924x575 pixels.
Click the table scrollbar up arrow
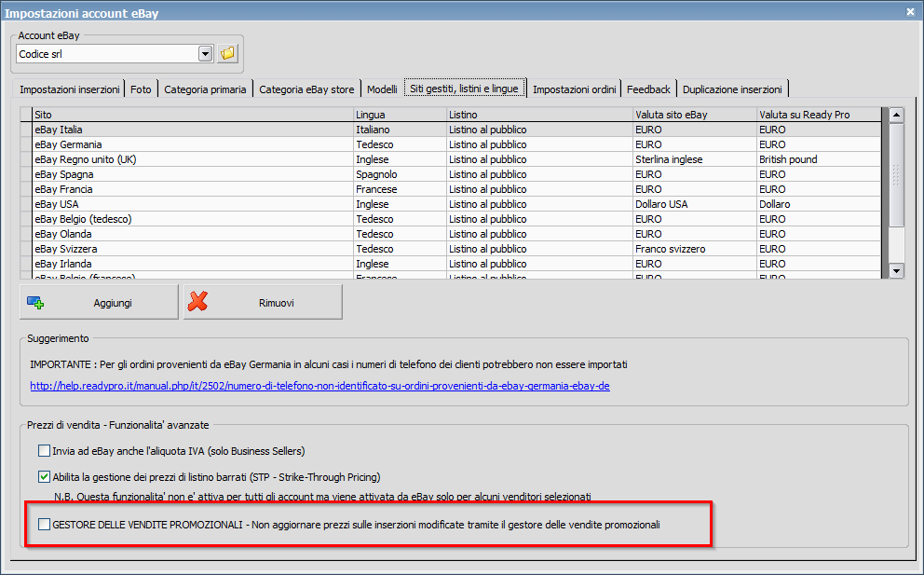coord(896,115)
